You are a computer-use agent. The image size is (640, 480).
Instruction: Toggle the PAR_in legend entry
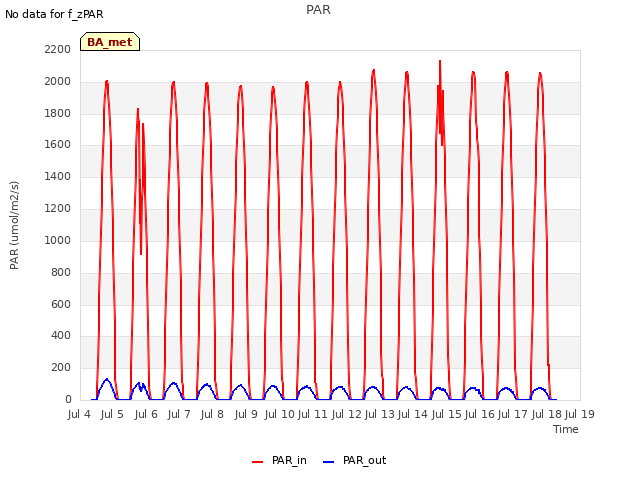280,460
